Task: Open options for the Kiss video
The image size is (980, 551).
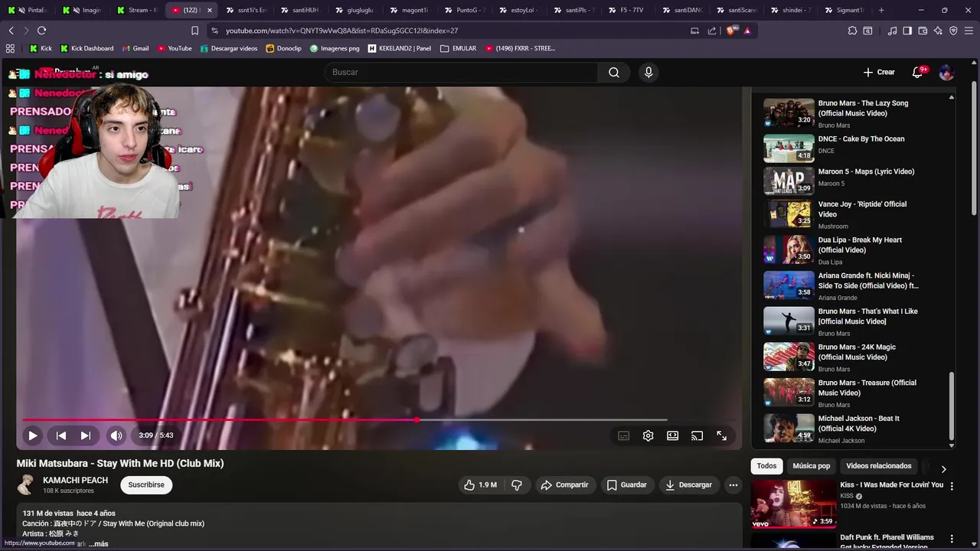Action: click(952, 486)
